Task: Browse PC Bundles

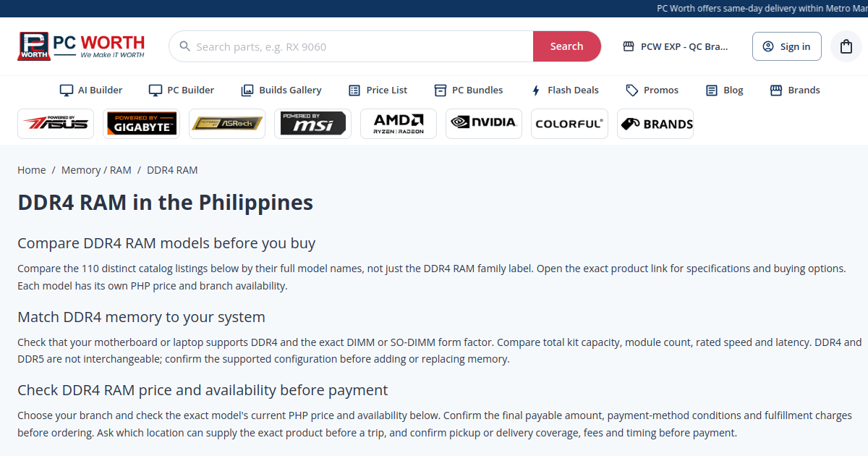Action: click(x=469, y=90)
